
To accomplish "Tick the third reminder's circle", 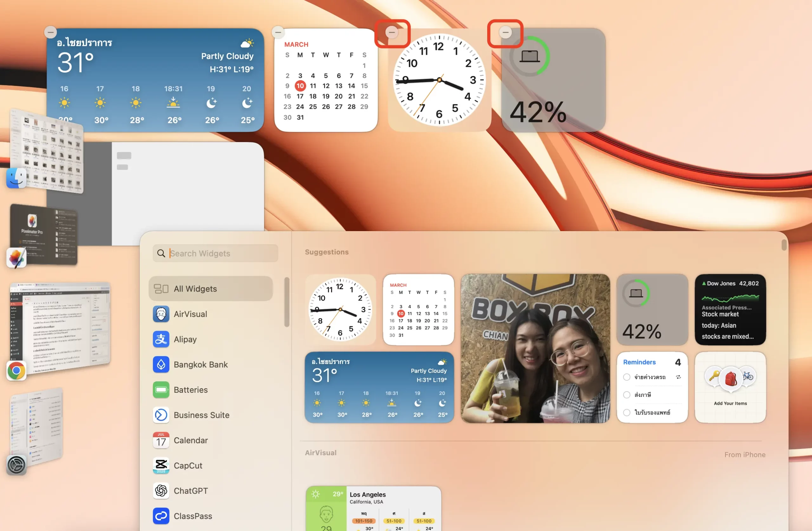I will coord(626,412).
